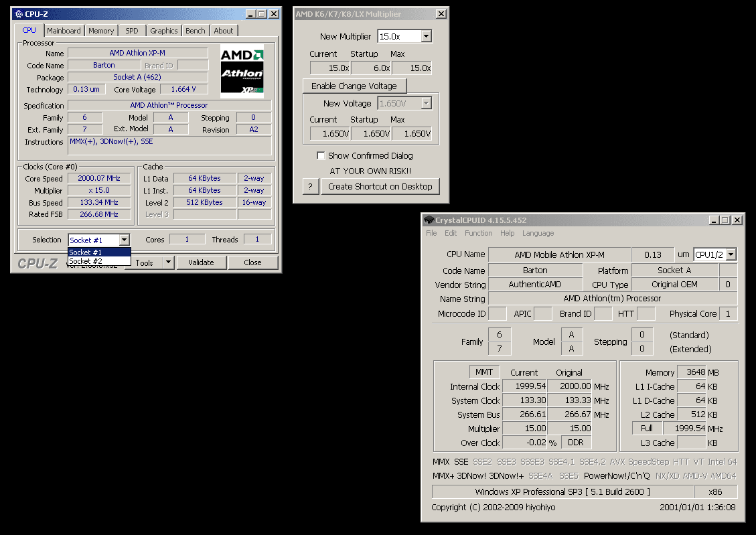Image resolution: width=756 pixels, height=535 pixels.
Task: Tick the Show Confirmed Dialog checkbox
Action: click(x=321, y=155)
